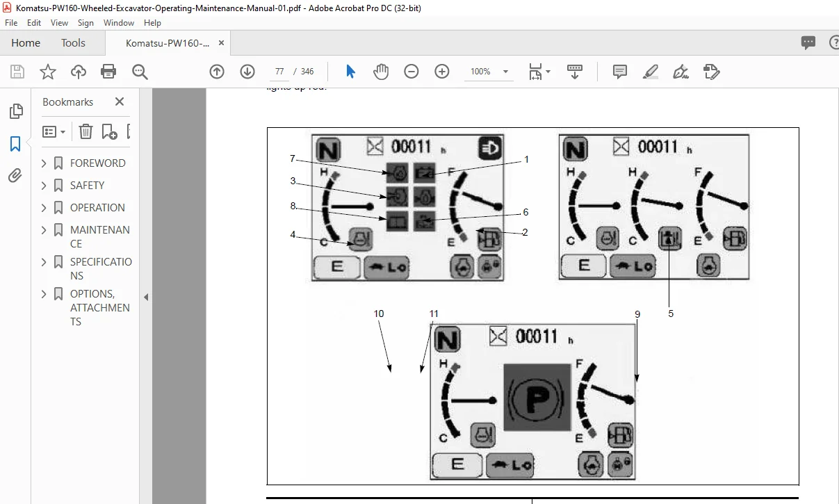Open the Window menu
This screenshot has width=839, height=504.
119,23
